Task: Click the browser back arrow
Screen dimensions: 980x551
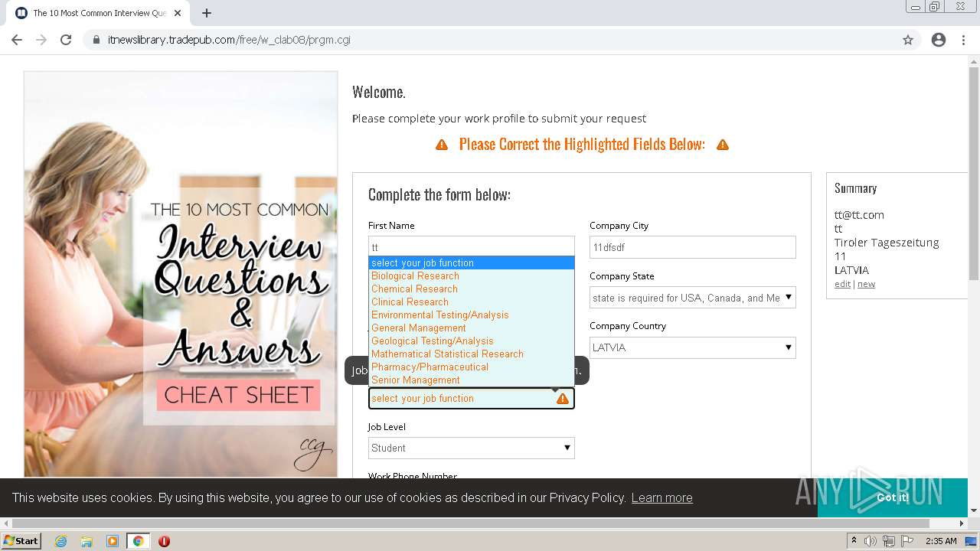Action: [x=17, y=40]
